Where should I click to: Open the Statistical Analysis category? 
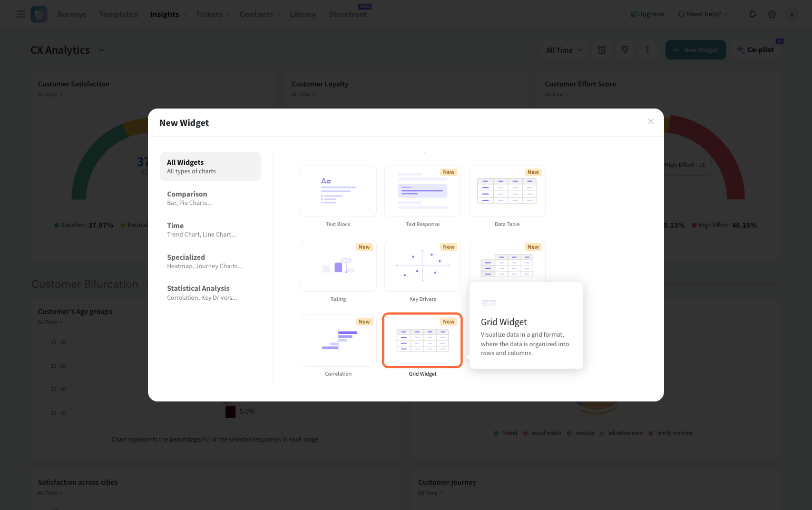click(210, 292)
